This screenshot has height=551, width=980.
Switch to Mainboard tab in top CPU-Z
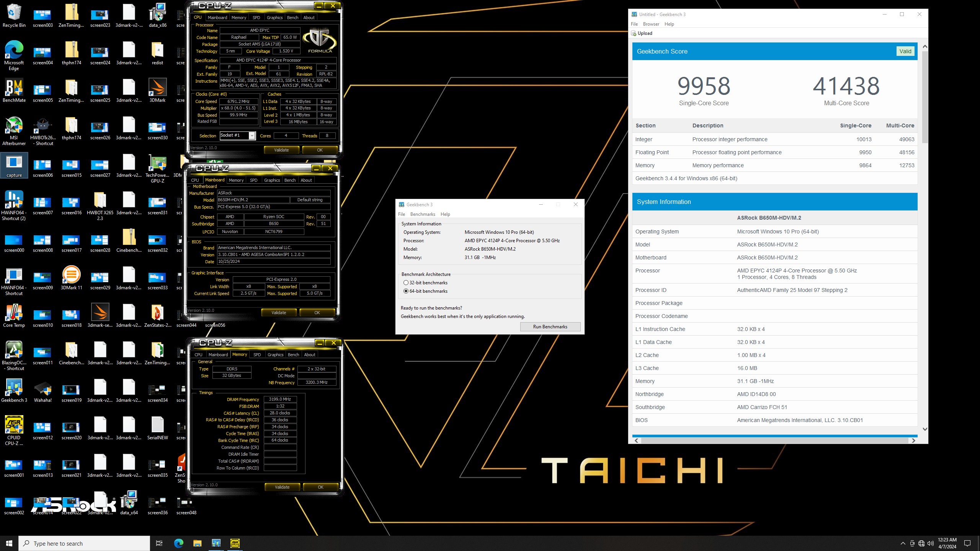click(x=217, y=18)
